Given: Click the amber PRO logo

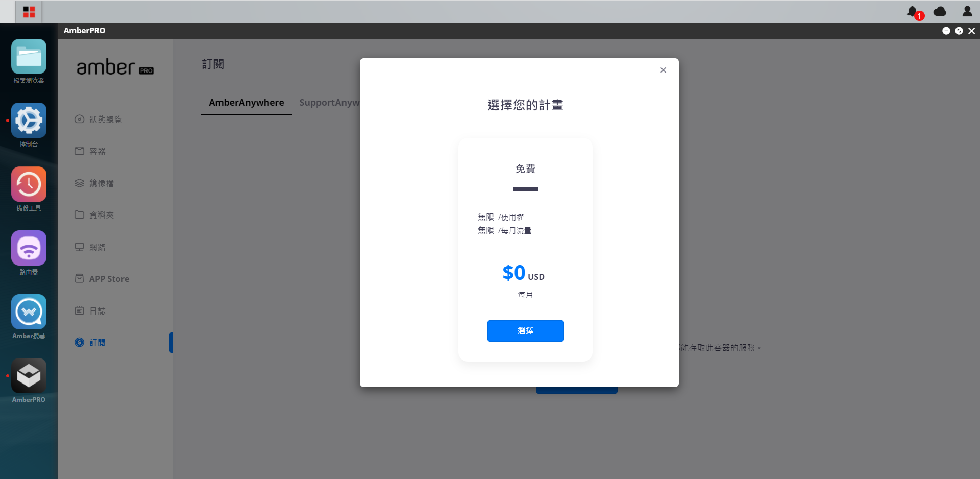Looking at the screenshot, I should (x=115, y=67).
